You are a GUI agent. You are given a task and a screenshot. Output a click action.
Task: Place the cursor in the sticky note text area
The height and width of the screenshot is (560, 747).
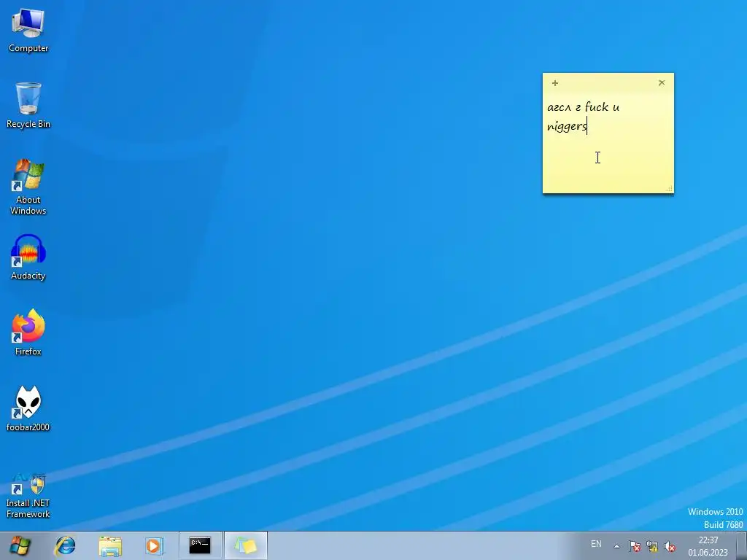point(608,142)
